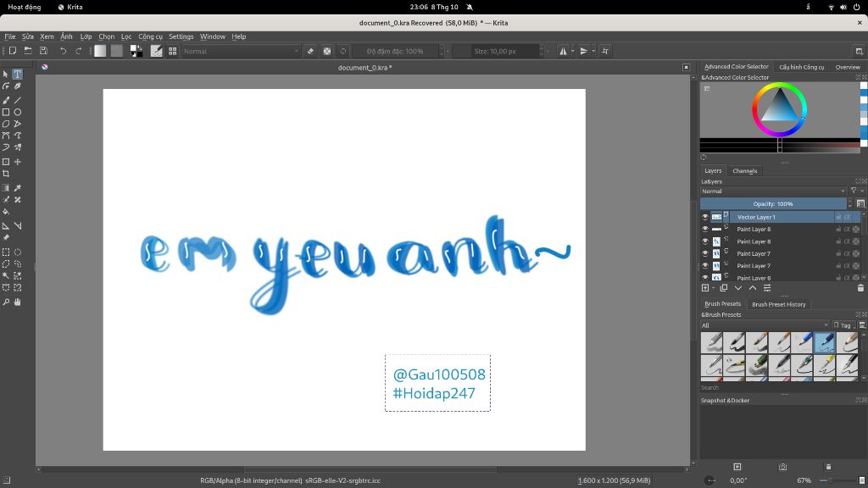Select the Gradient tool in toolbox
Image resolution: width=868 pixels, height=488 pixels.
(6, 188)
